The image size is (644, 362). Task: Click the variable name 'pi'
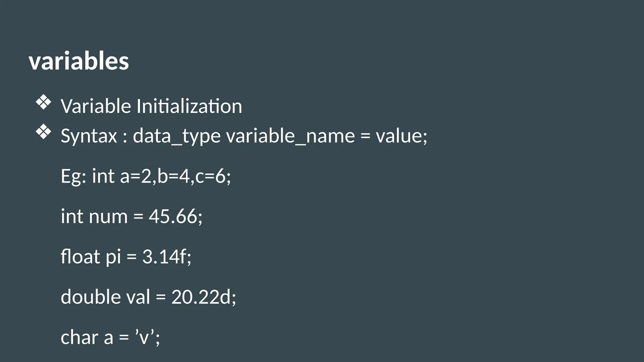point(113,257)
